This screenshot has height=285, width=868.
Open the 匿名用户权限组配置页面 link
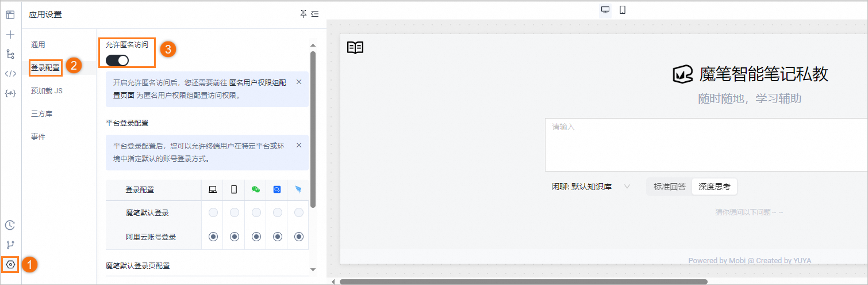tap(257, 83)
